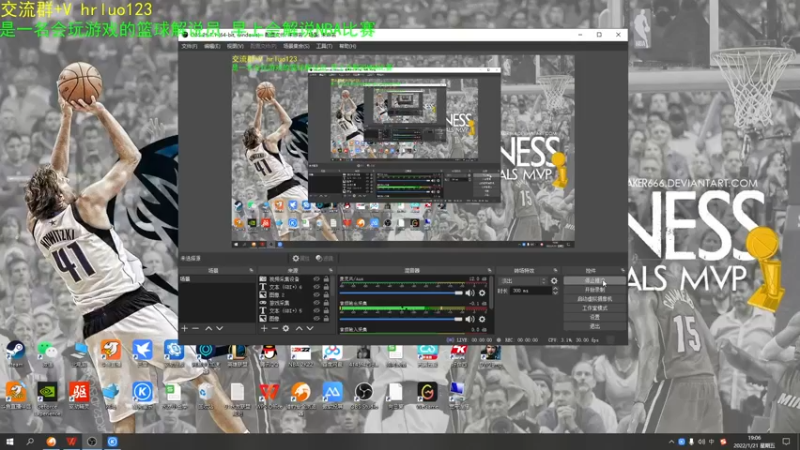The width and height of the screenshot is (800, 450).
Task: Pop out the Sources dock panel
Action: point(331,270)
